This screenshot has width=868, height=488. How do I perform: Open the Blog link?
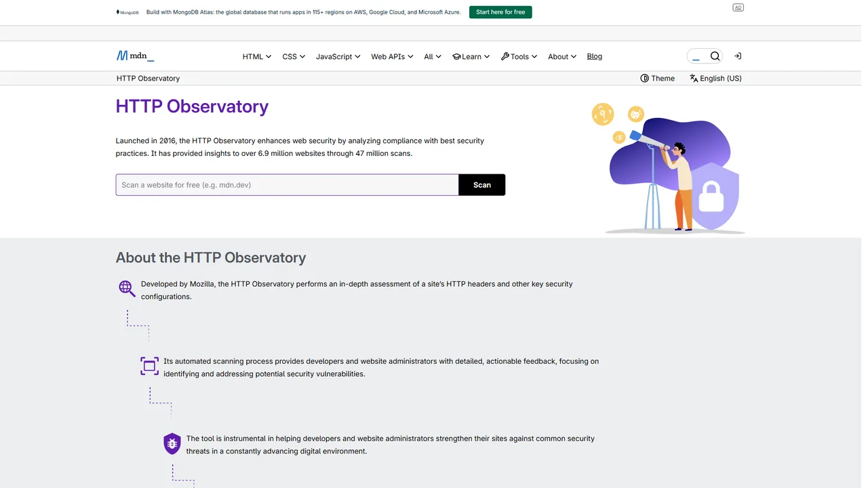coord(595,56)
